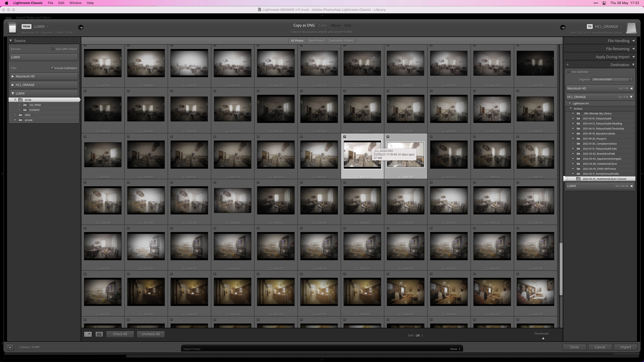The width and height of the screenshot is (644, 362).
Task: Enable Into Subfolder checkbox
Action: click(x=569, y=72)
